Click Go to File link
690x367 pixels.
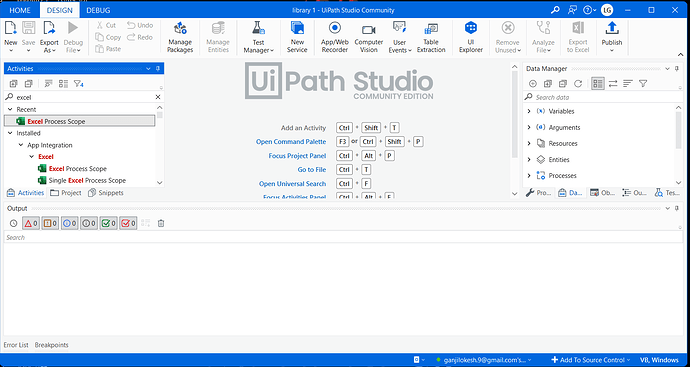(x=312, y=169)
